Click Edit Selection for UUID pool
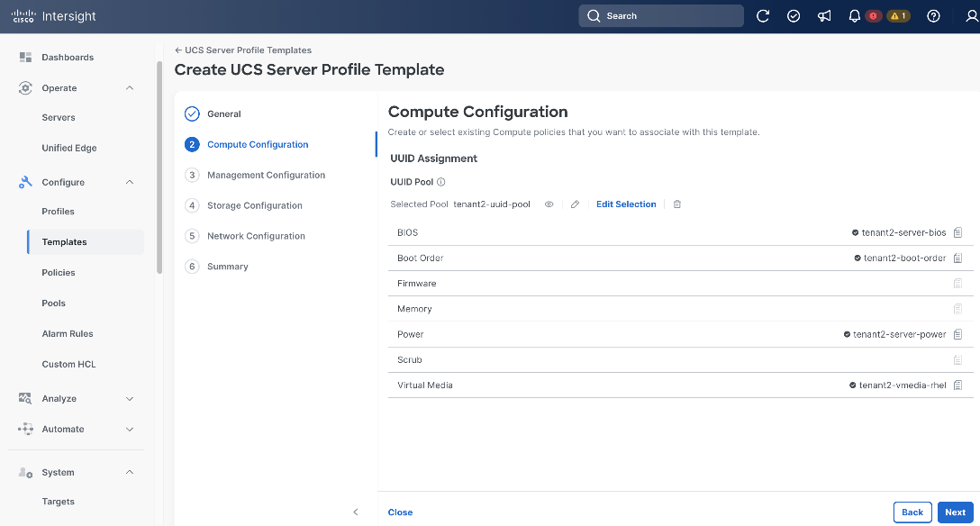The width and height of the screenshot is (980, 526). point(626,204)
